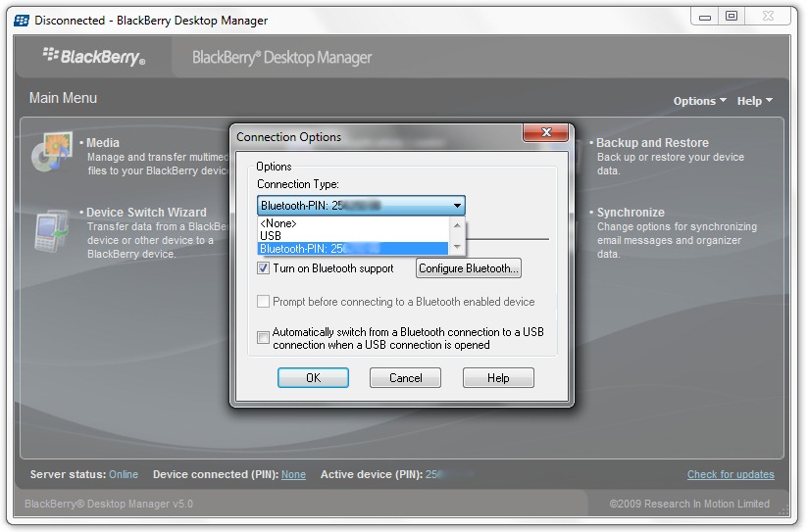Enable automatic switch to USB connection

[263, 338]
